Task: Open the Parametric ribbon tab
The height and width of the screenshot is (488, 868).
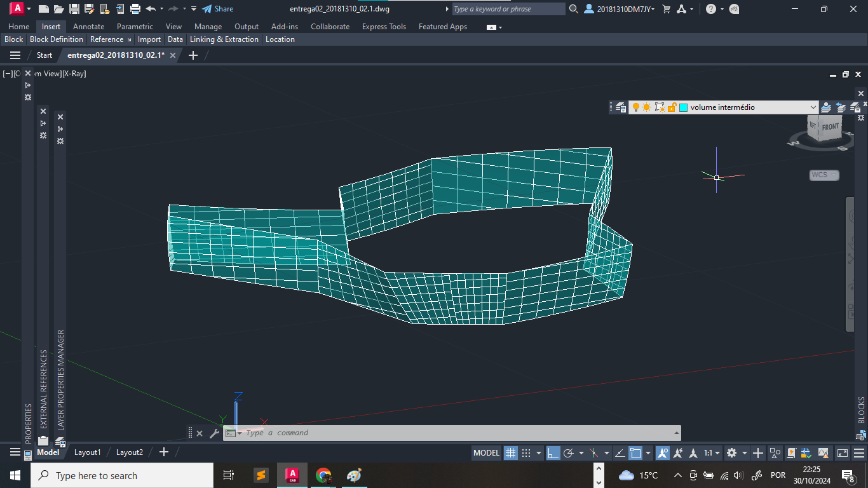Action: 135,27
